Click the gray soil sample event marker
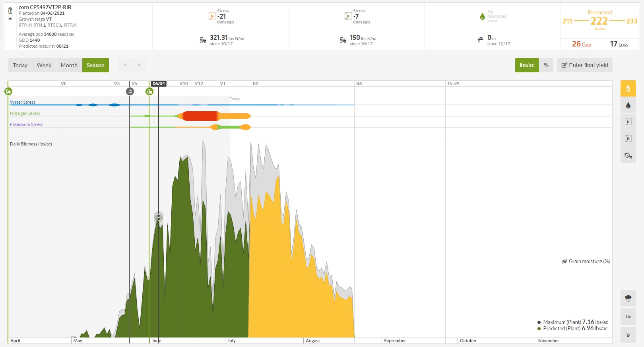 [130, 91]
